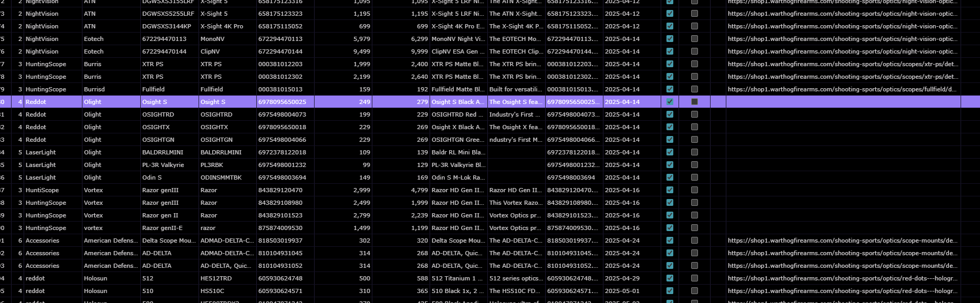Select the Burrisd brand cell
This screenshot has width=980, height=303.
111,89
